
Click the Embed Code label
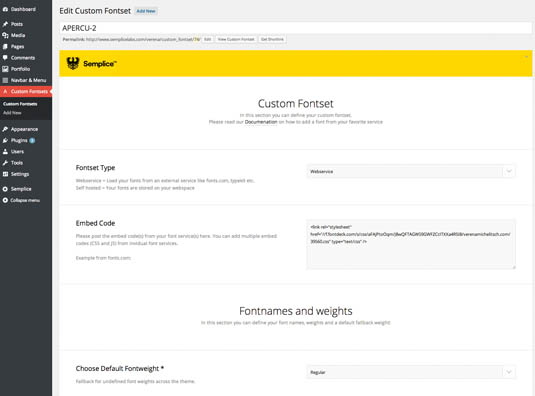click(x=95, y=223)
